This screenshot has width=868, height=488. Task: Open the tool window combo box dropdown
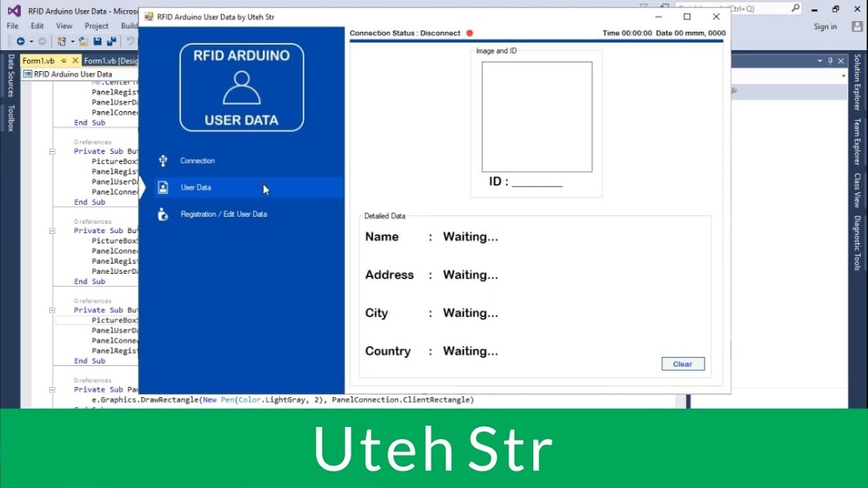click(x=844, y=76)
